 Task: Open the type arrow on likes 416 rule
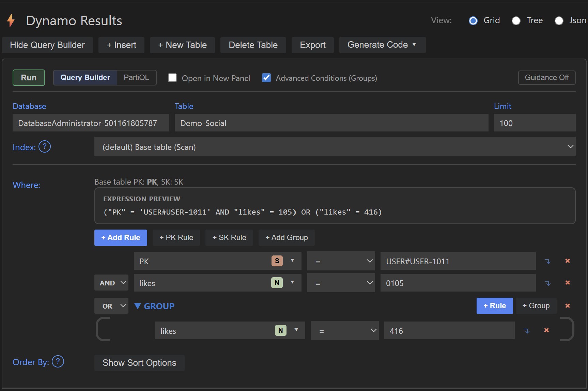coord(296,330)
